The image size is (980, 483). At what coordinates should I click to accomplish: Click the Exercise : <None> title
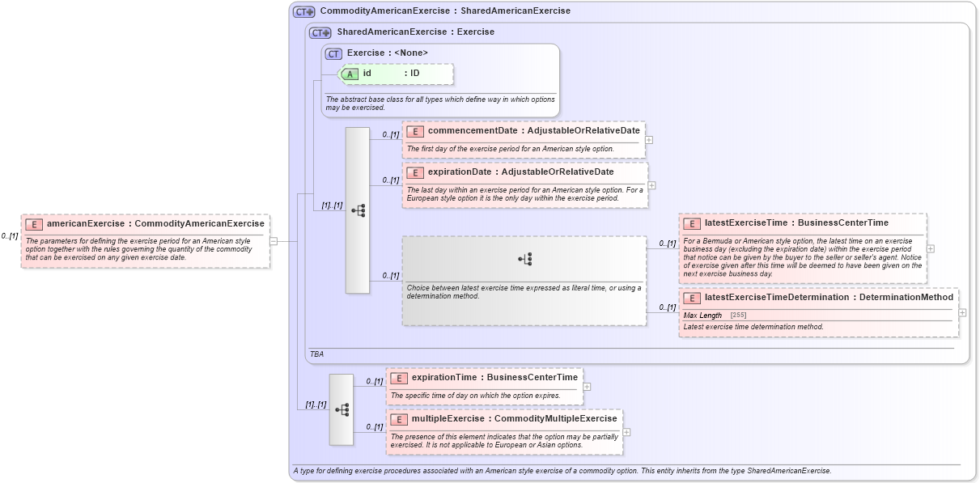[388, 53]
